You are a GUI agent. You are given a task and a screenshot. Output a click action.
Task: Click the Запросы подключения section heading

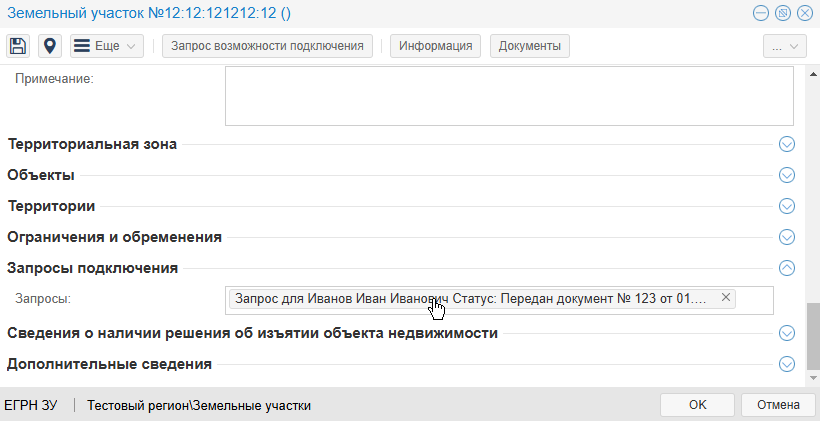(93, 268)
